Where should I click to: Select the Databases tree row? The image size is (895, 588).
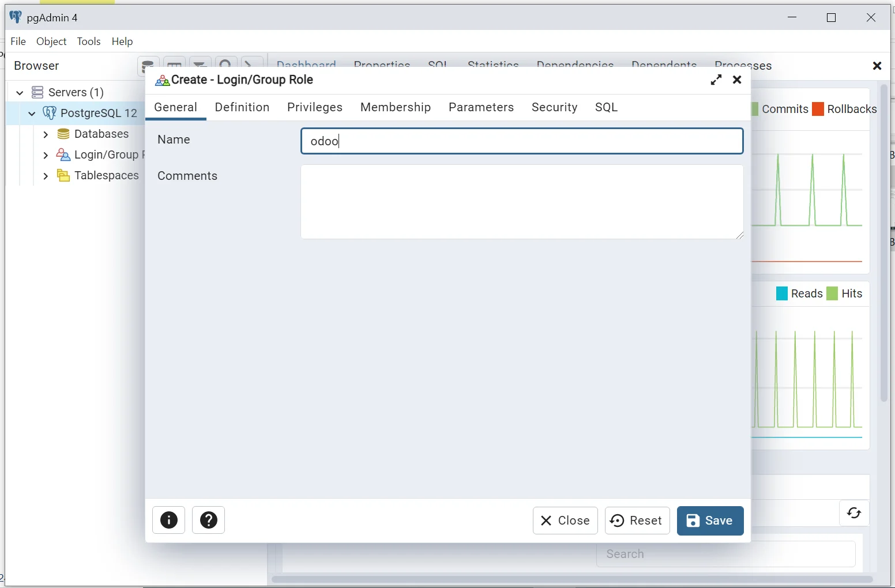click(75, 134)
